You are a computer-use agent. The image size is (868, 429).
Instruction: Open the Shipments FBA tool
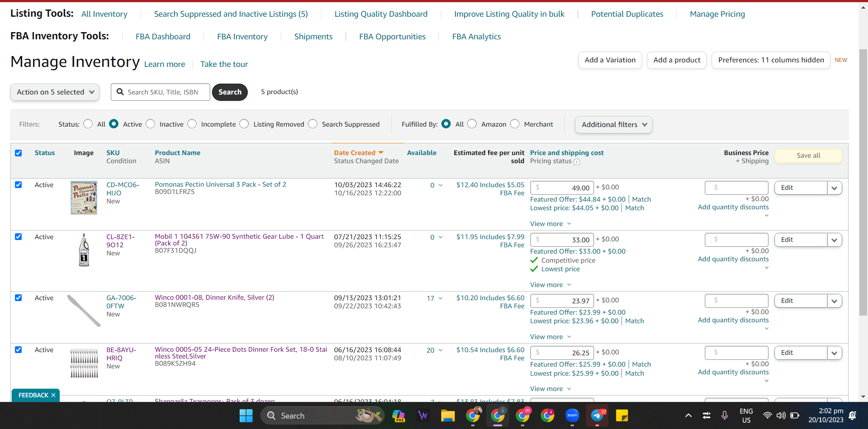(x=313, y=37)
